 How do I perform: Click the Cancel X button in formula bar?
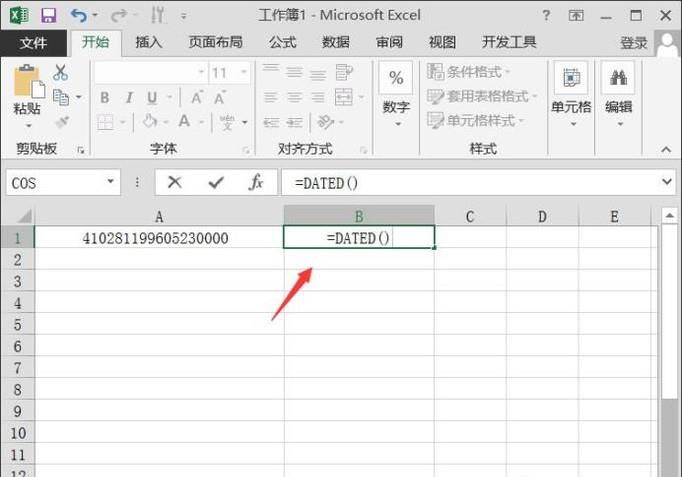(175, 182)
